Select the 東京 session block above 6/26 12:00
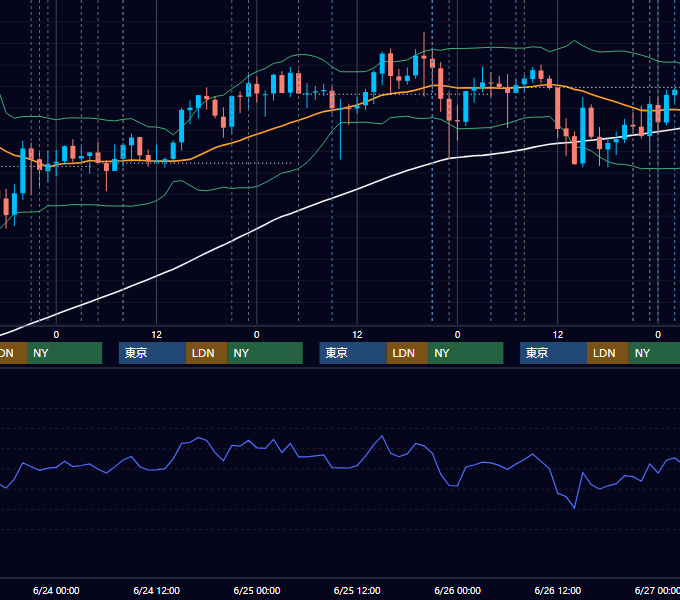Viewport: 680px width, 600px height. (x=553, y=353)
